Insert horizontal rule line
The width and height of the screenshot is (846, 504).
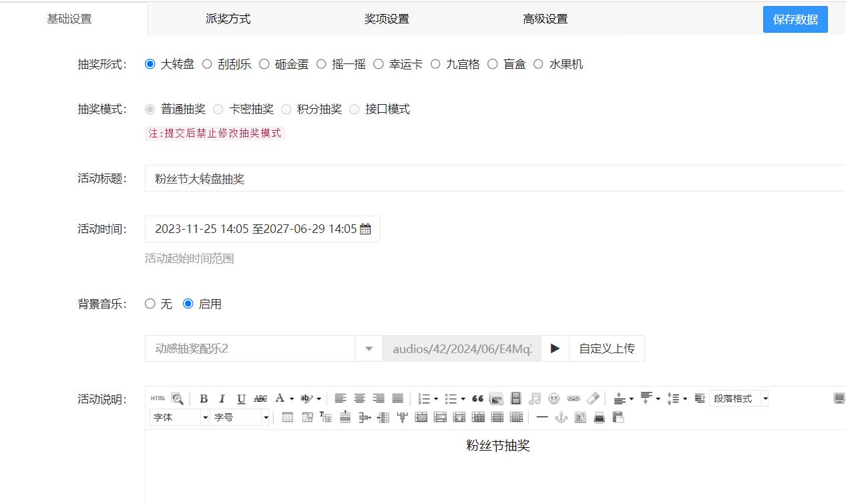[542, 417]
